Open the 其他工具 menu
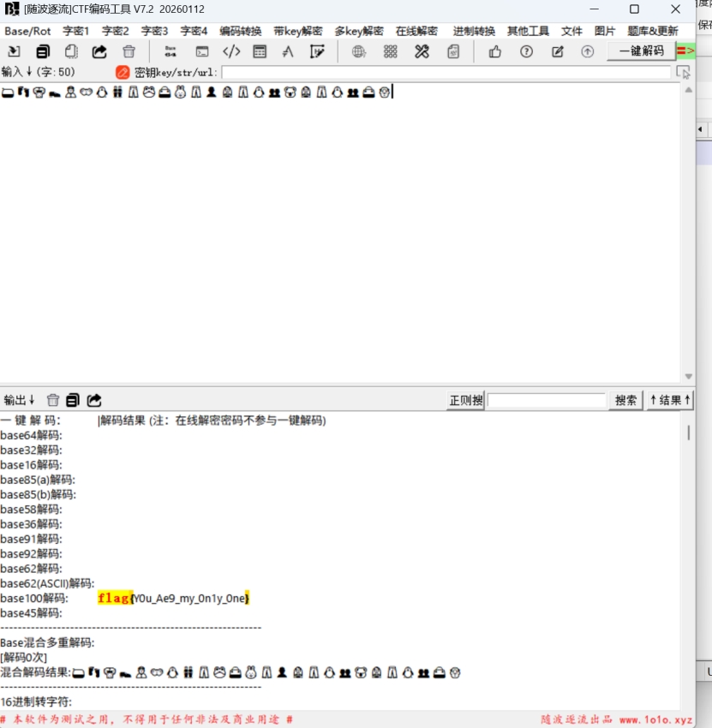The image size is (712, 728). (528, 31)
